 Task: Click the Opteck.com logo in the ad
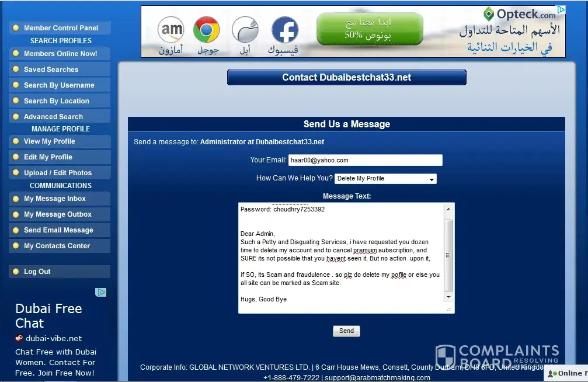coord(519,14)
